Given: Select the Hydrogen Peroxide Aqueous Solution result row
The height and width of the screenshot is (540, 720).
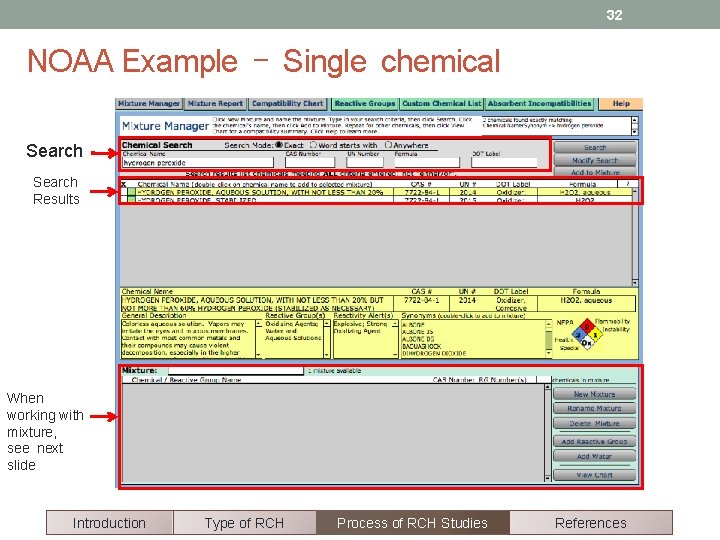Looking at the screenshot, I should coord(377,192).
